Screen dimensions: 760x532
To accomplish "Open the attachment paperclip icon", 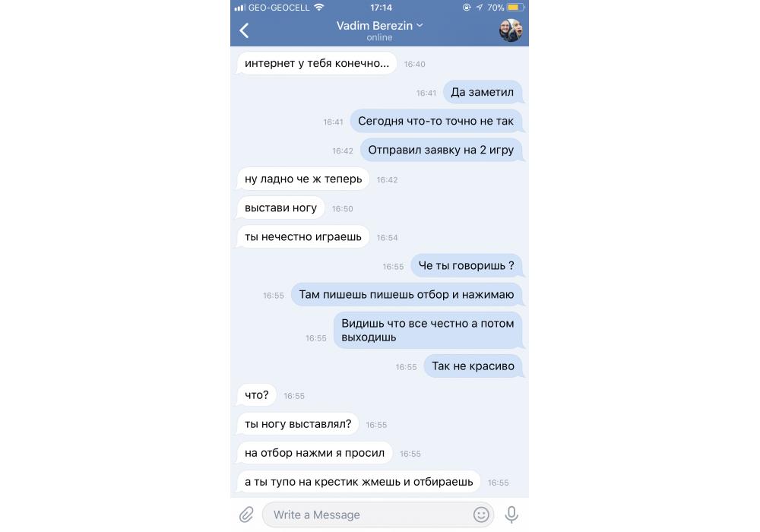I will pos(246,515).
